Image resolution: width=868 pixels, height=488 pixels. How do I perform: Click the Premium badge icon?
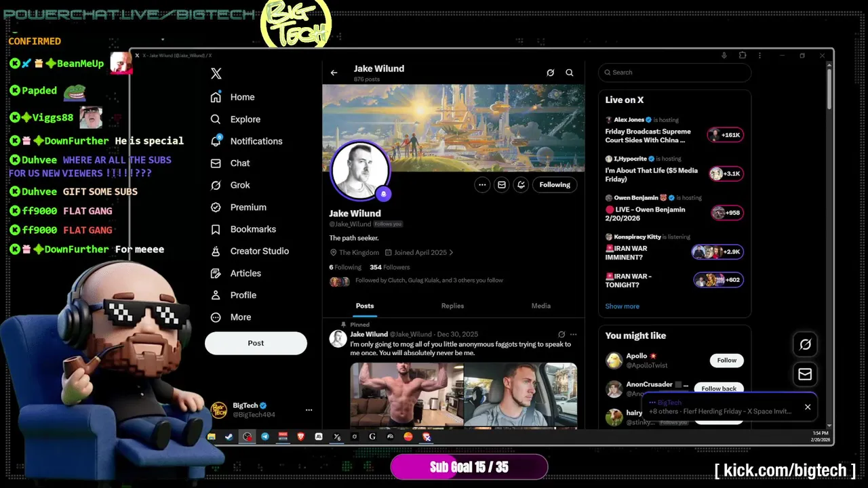(216, 207)
